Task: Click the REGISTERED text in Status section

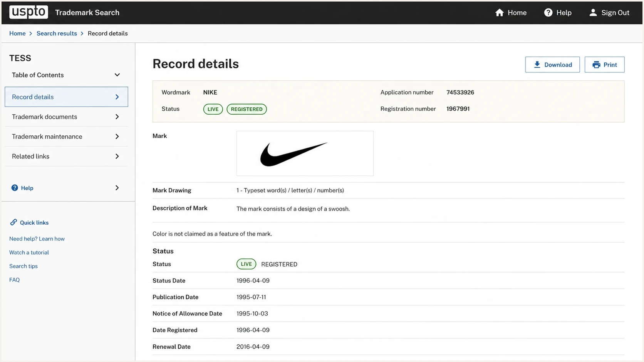Action: [279, 264]
